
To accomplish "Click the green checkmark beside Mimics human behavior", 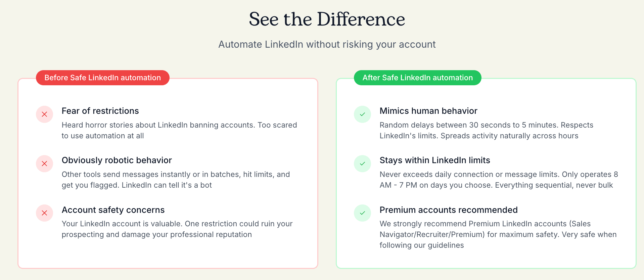I will (362, 114).
